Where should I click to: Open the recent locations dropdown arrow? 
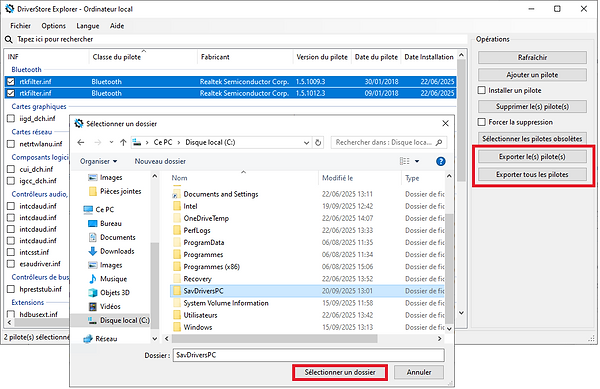click(x=111, y=142)
